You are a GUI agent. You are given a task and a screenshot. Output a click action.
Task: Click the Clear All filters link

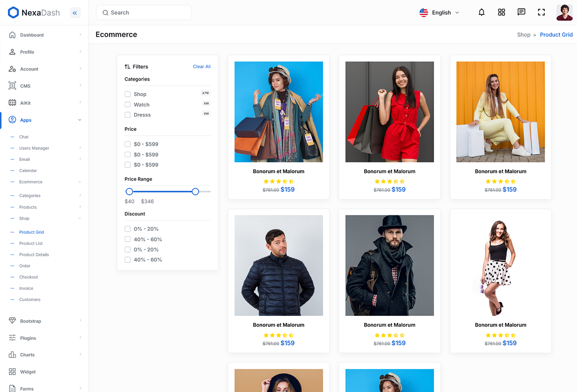tap(201, 67)
